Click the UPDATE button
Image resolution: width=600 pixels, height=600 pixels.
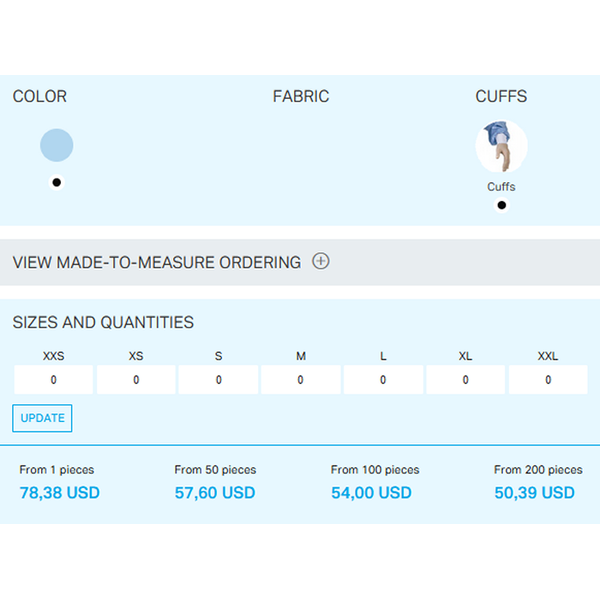(42, 418)
